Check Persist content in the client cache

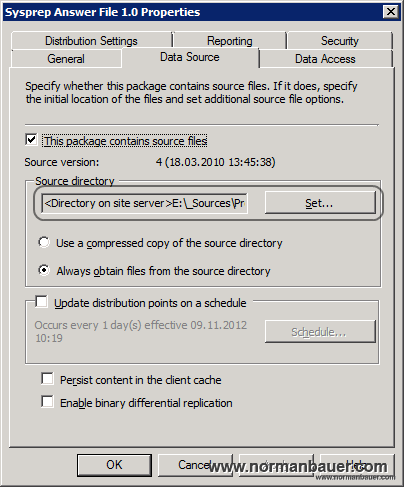[x=47, y=379]
